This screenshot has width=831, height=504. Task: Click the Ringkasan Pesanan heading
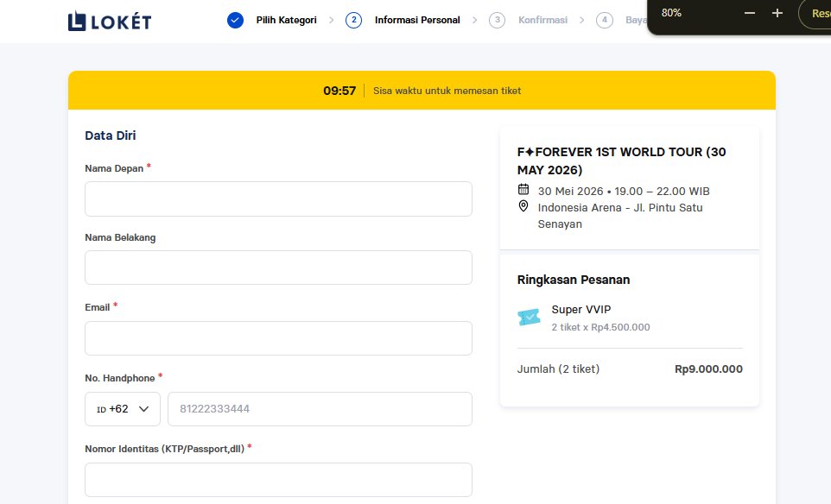click(x=574, y=280)
